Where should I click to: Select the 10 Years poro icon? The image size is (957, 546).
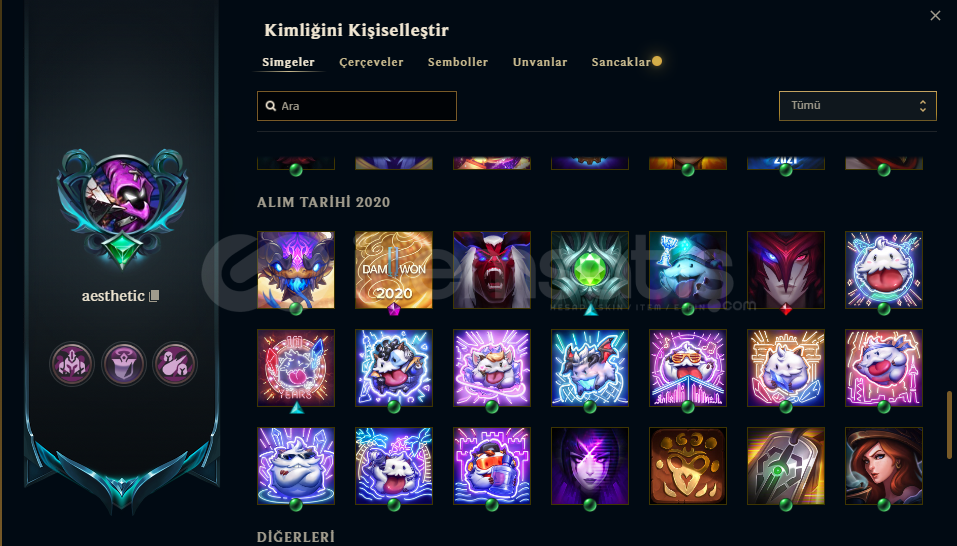296,368
